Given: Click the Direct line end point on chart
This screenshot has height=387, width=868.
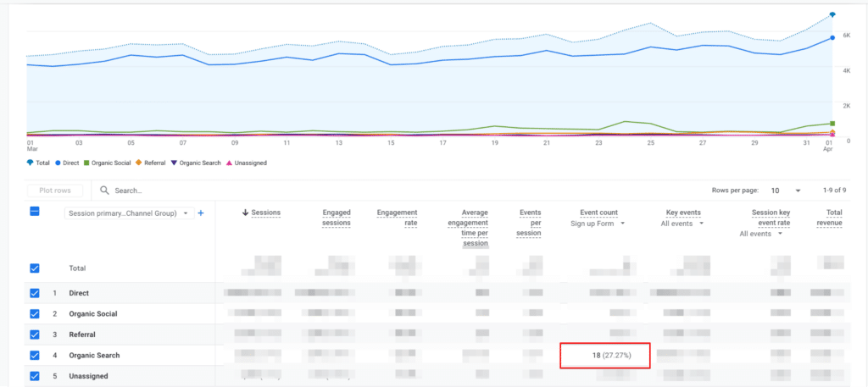Looking at the screenshot, I should [x=832, y=38].
